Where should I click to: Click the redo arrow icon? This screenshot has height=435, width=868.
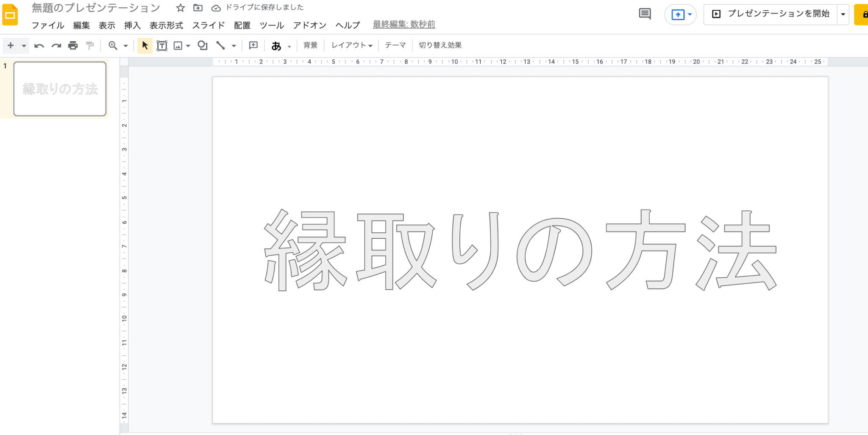pyautogui.click(x=56, y=46)
